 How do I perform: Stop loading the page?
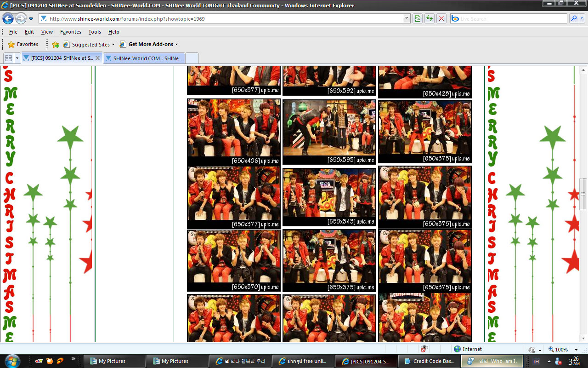coord(441,19)
